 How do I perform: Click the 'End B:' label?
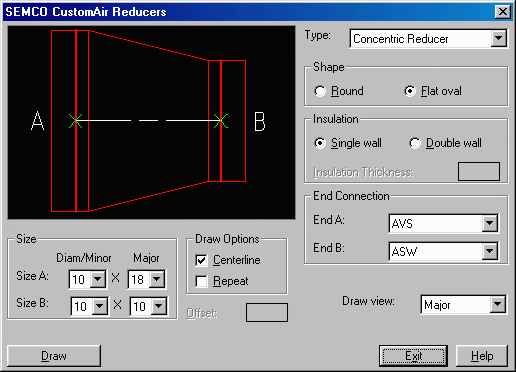[329, 248]
